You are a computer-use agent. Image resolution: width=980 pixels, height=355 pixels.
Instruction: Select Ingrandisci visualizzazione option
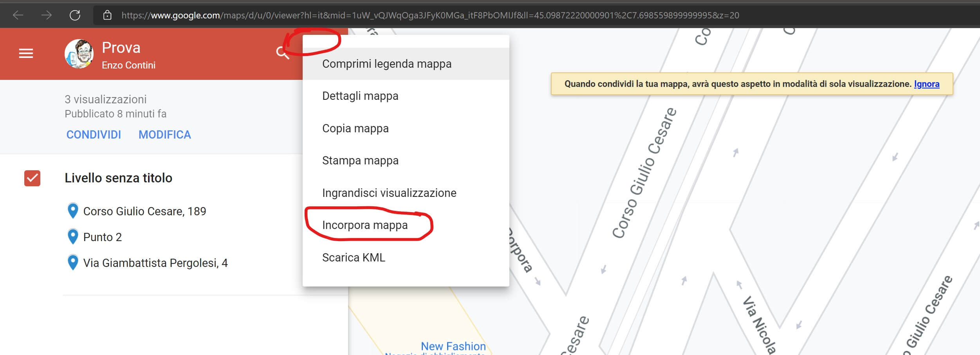[x=389, y=193]
